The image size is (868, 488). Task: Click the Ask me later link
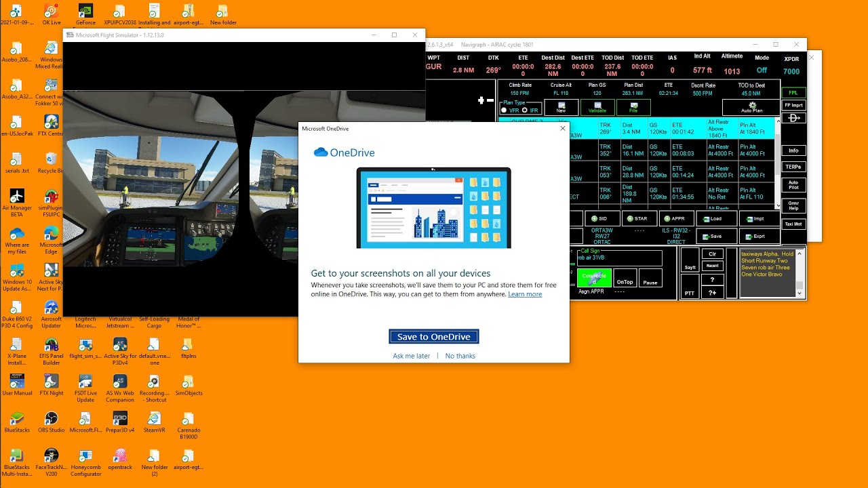[x=412, y=356]
